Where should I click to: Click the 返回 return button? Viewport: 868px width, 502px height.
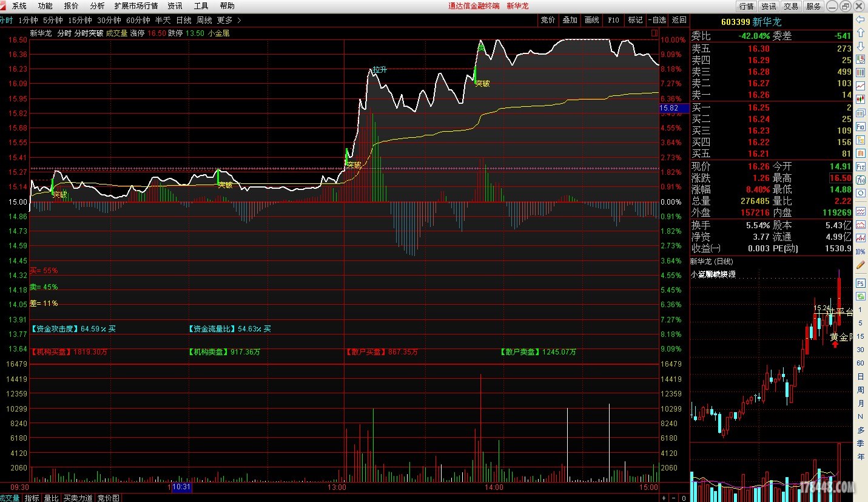(679, 20)
